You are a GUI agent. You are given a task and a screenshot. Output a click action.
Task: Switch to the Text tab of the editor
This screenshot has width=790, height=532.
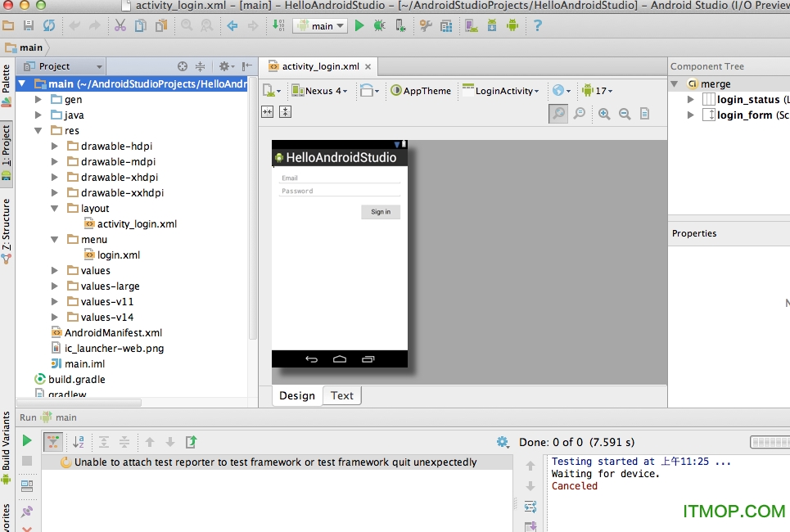pos(341,395)
